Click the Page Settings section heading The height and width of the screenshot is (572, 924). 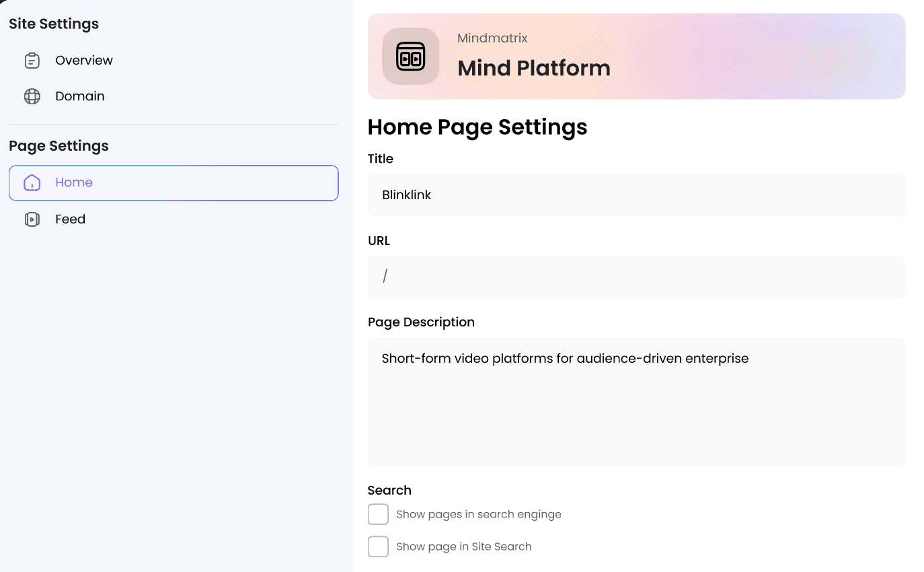(x=59, y=146)
